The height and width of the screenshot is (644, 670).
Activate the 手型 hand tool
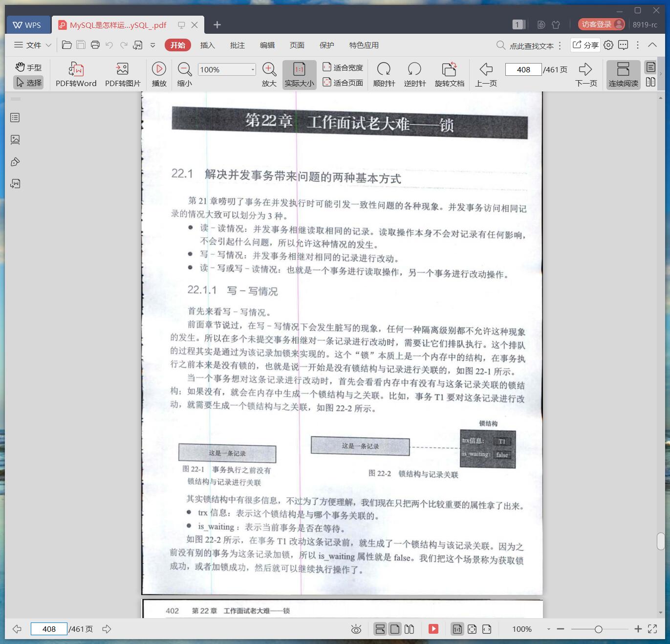click(x=28, y=67)
